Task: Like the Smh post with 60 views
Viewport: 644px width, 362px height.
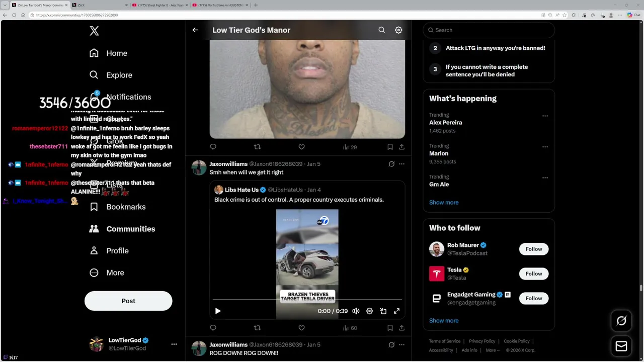Action: [301, 328]
